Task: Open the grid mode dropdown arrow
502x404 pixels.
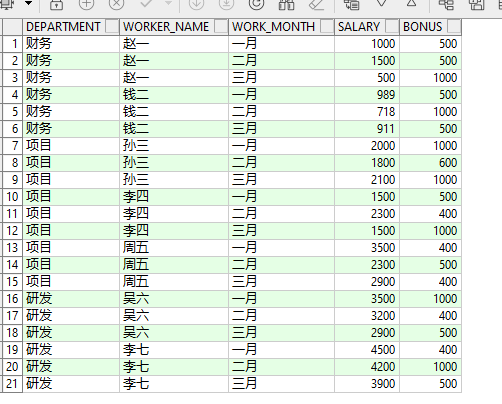Action: (x=29, y=4)
